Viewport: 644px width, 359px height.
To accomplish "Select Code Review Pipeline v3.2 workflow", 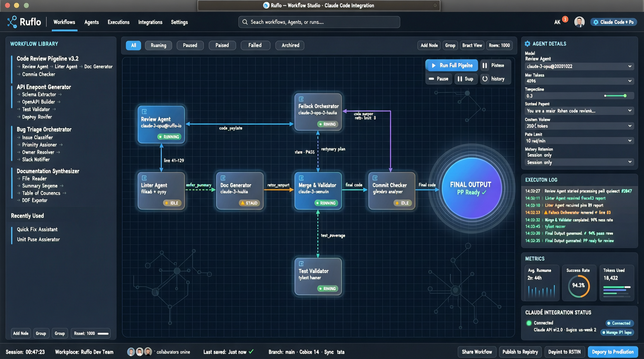I will [48, 59].
